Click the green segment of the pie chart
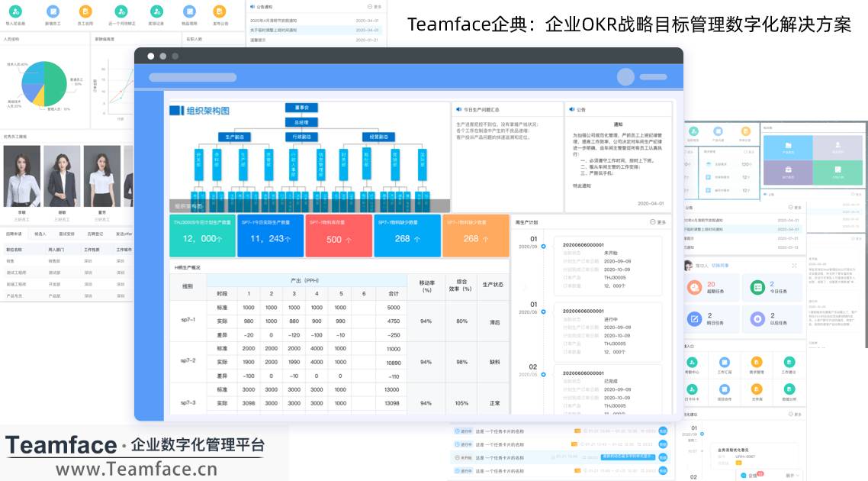Screen dimensions: 868x481 coord(54,83)
